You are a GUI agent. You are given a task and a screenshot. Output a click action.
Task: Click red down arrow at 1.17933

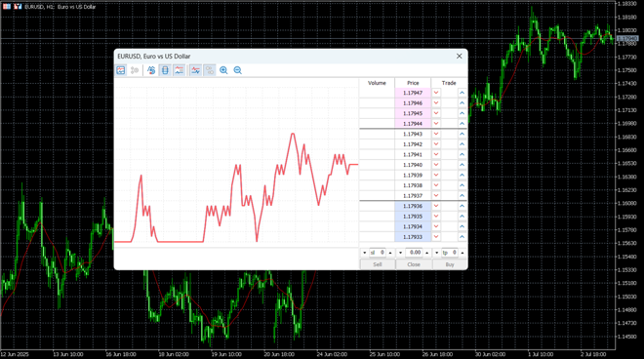[436, 237]
